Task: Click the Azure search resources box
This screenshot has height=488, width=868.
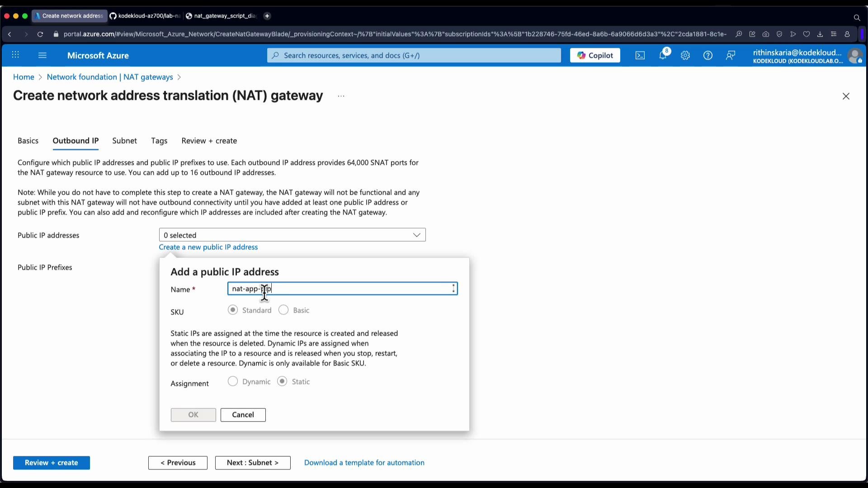Action: (414, 56)
